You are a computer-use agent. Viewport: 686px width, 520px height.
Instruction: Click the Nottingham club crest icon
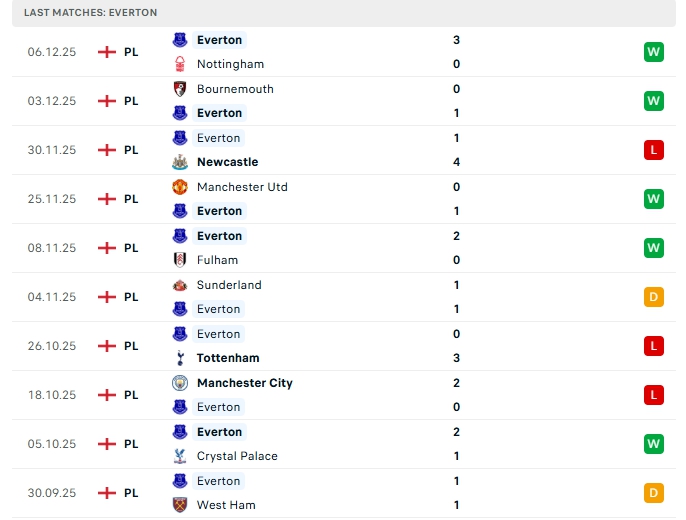coord(180,64)
